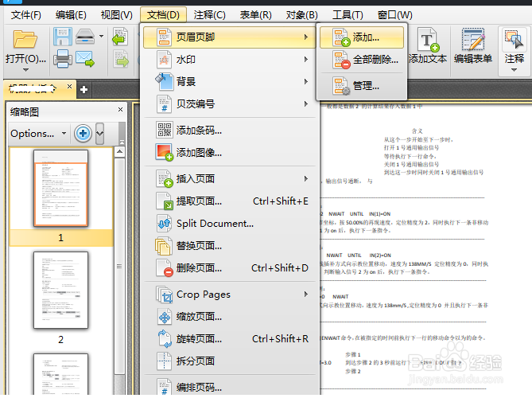Click the green back-arrow page icon
Viewport: 532px width, 398px height.
pos(120,37)
